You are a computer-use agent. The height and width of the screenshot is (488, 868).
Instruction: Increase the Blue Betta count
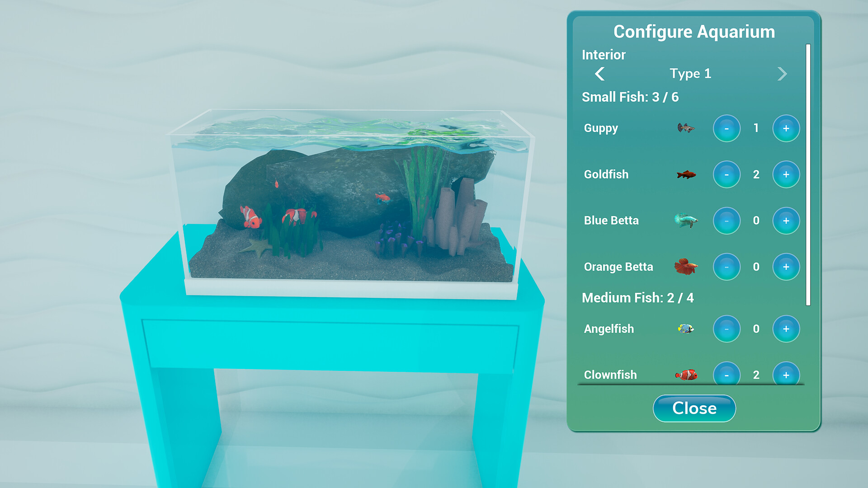click(786, 221)
